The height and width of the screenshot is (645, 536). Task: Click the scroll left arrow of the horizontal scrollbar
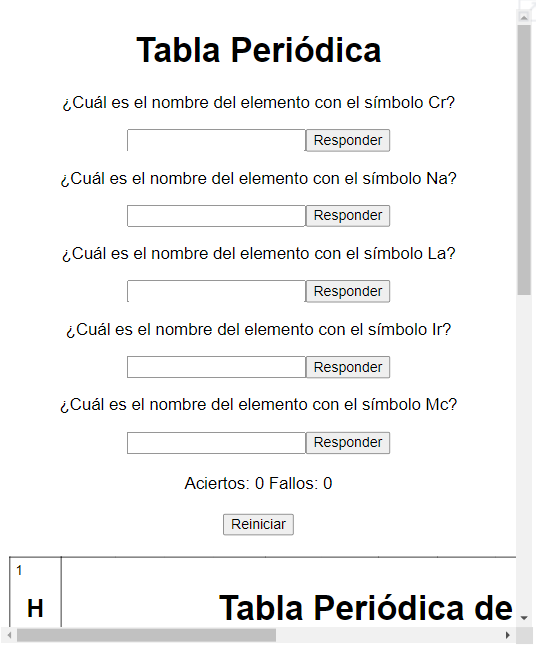point(9,635)
